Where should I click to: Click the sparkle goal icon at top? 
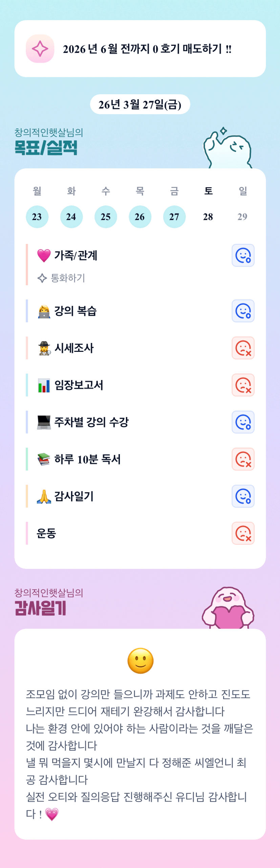coord(40,49)
